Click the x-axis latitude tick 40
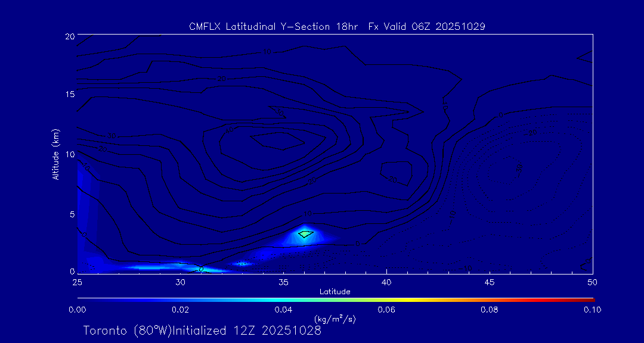The height and width of the screenshot is (343, 644). [386, 282]
